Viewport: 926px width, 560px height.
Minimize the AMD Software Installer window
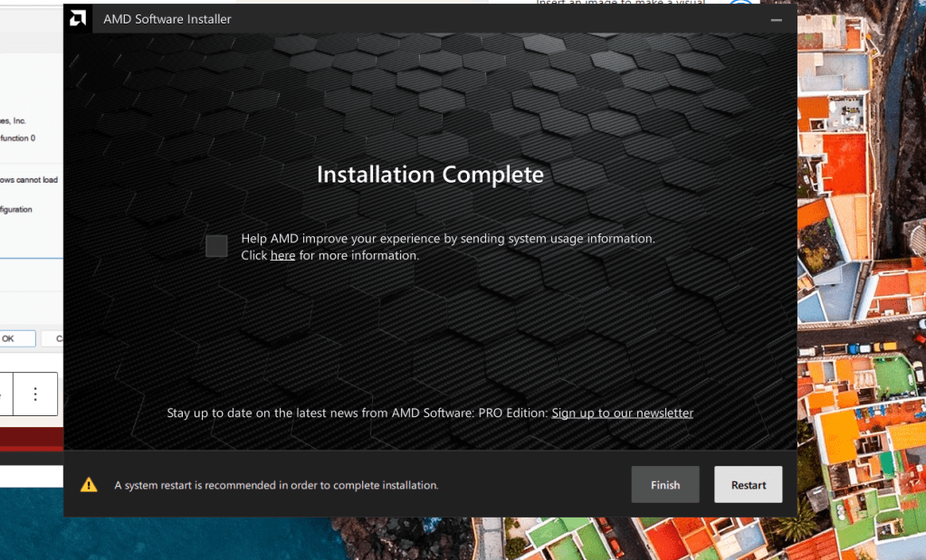[x=776, y=20]
